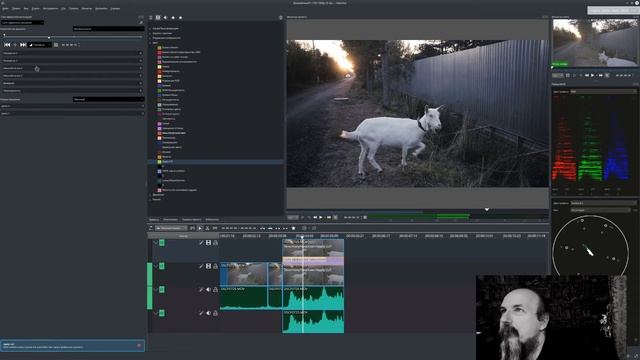This screenshot has width=640, height=360.
Task: Lock the top video track
Action: click(x=216, y=242)
